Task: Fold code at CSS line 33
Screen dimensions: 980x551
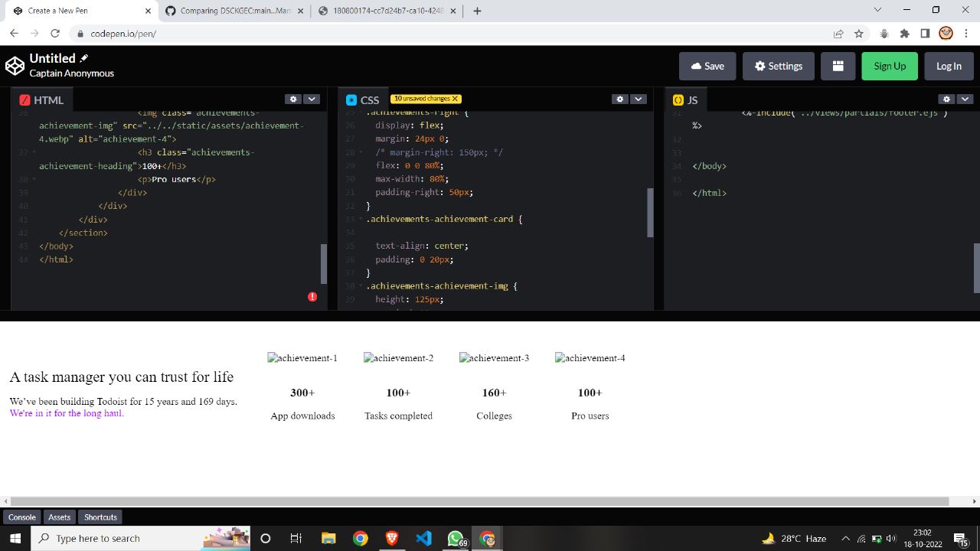Action: tap(361, 219)
